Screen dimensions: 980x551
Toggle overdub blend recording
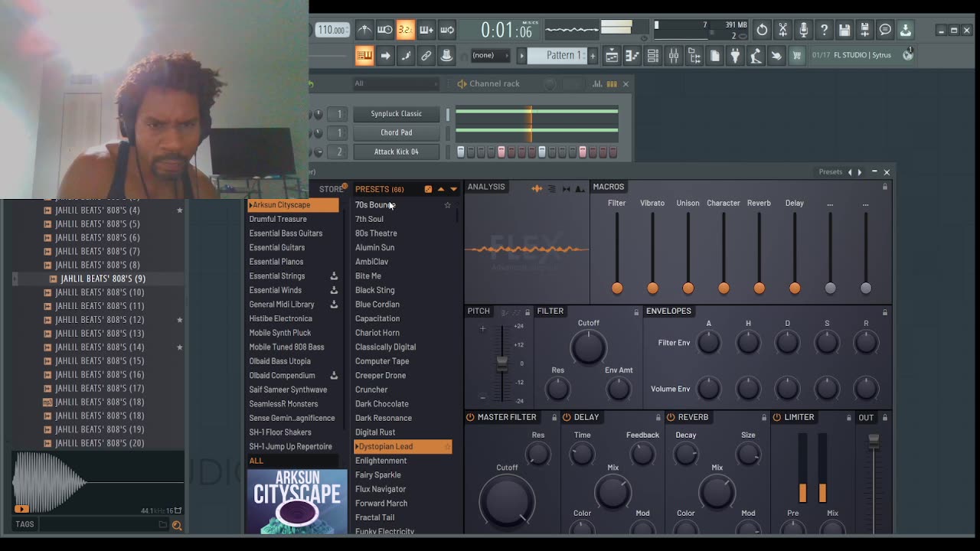pos(426,30)
